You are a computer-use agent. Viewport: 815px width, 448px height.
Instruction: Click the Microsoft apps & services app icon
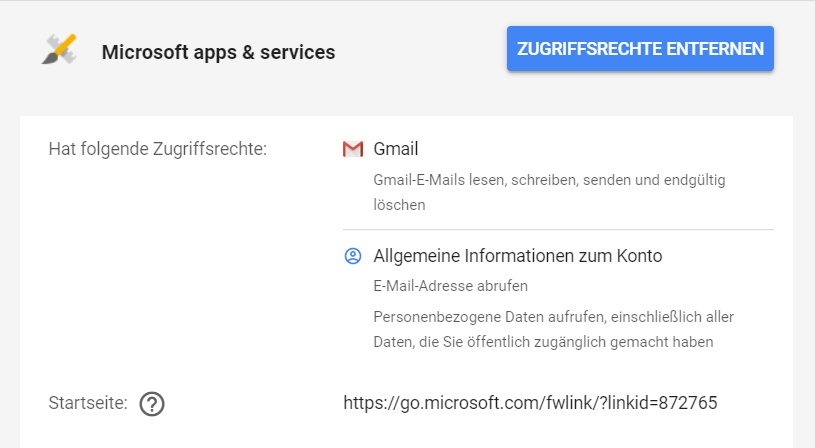pos(59,51)
